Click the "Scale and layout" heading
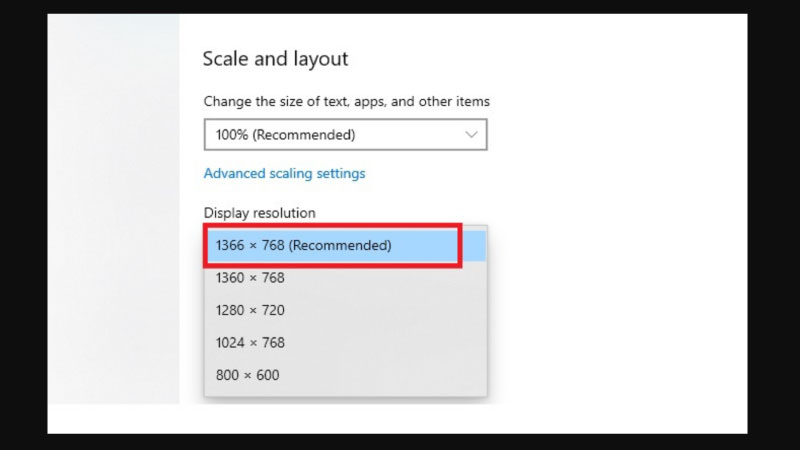Viewport: 800px width, 450px height. pos(275,58)
